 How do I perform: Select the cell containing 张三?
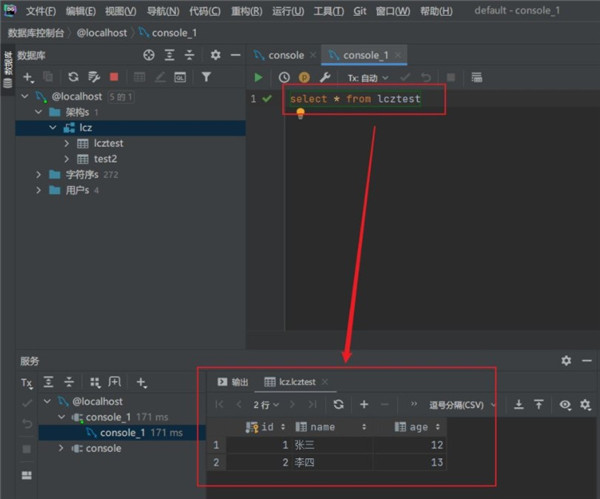tap(331, 445)
